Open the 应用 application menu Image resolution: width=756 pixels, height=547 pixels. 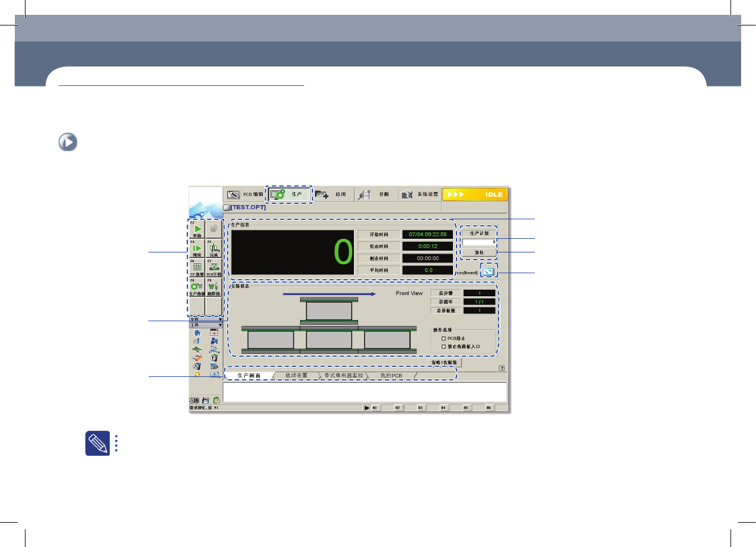332,194
